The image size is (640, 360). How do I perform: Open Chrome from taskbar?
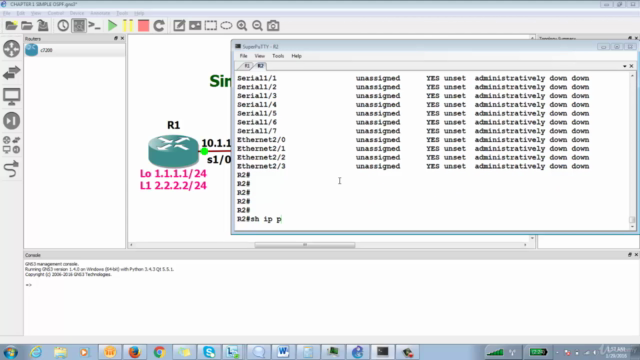pyautogui.click(x=159, y=352)
